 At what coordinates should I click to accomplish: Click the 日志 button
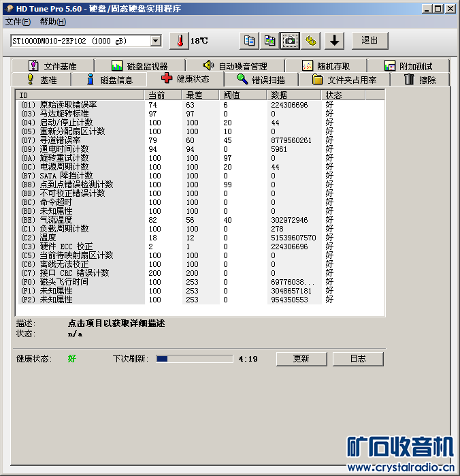click(x=358, y=359)
